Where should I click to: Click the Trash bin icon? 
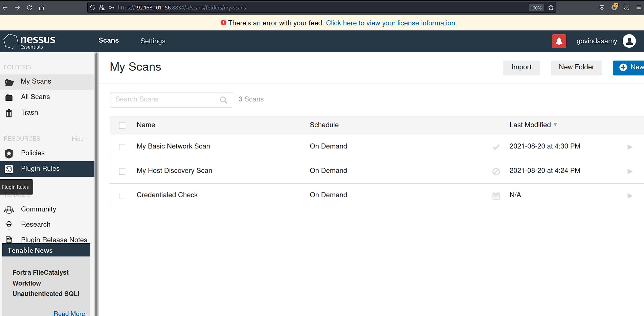pos(9,113)
